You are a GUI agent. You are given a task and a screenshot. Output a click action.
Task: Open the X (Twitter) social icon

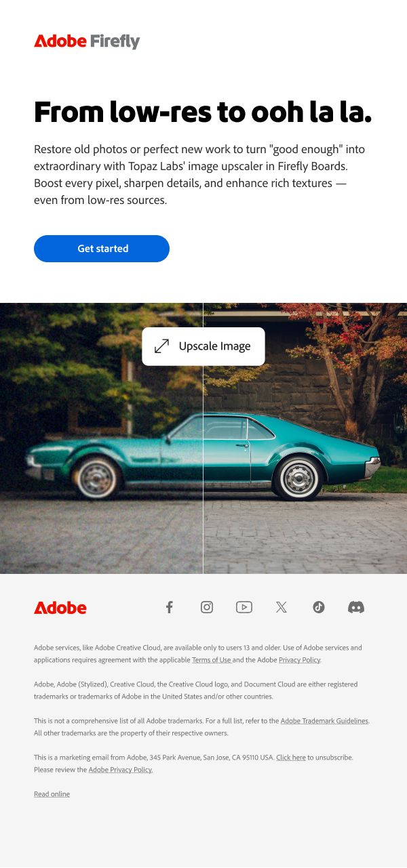pyautogui.click(x=282, y=607)
